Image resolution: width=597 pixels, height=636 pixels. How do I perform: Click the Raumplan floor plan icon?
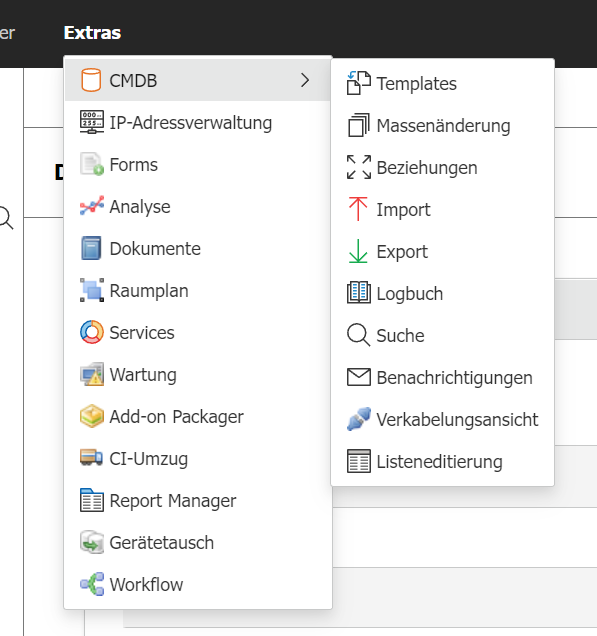point(92,290)
